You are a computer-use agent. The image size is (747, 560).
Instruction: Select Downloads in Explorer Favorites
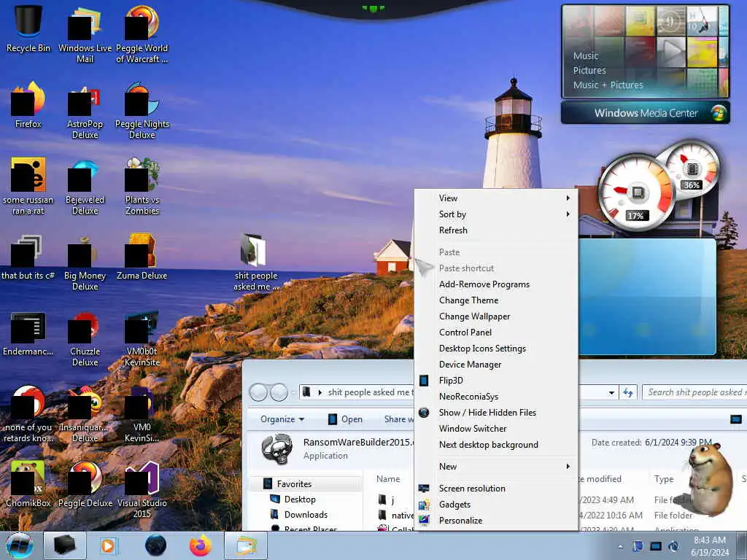pyautogui.click(x=306, y=515)
